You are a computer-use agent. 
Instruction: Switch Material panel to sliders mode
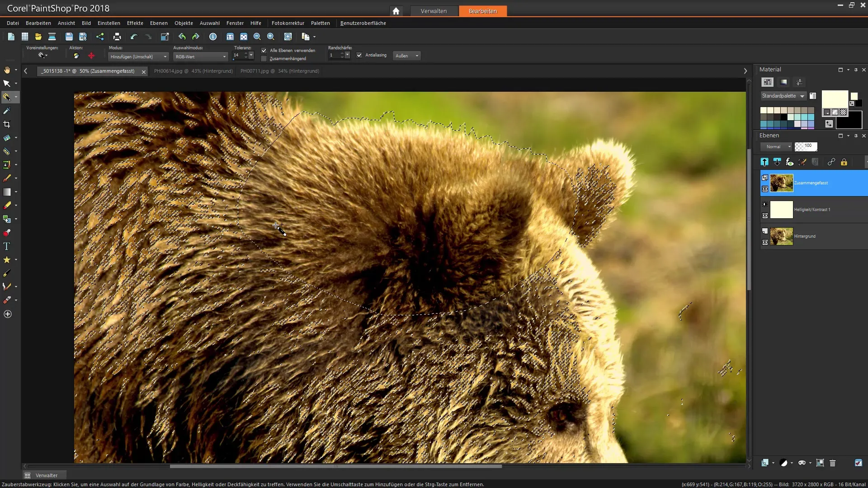click(799, 82)
